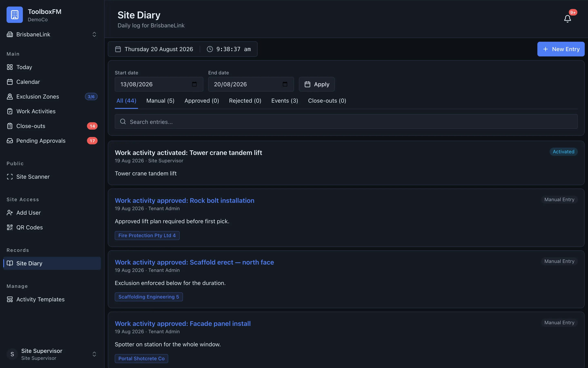The image size is (588, 368).
Task: Click the Scaffolding Engineering 5 tag
Action: point(149,297)
